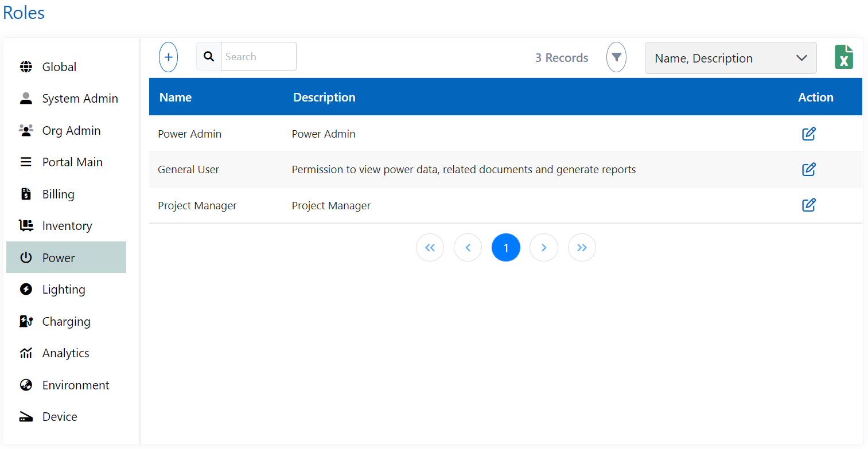This screenshot has height=449, width=868.
Task: Open page 1 of results
Action: pos(505,247)
